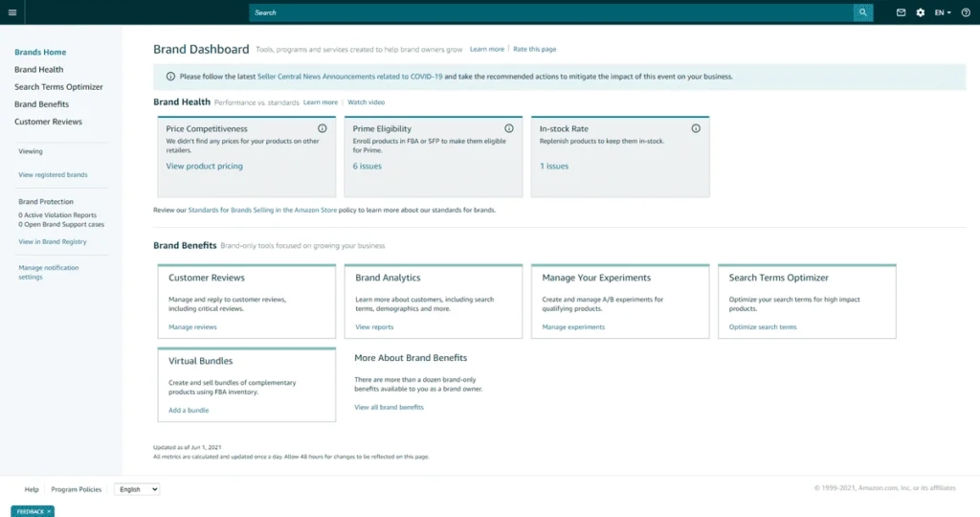This screenshot has width=980, height=517.
Task: Open the 1 issues In-stock Rate link
Action: 554,167
